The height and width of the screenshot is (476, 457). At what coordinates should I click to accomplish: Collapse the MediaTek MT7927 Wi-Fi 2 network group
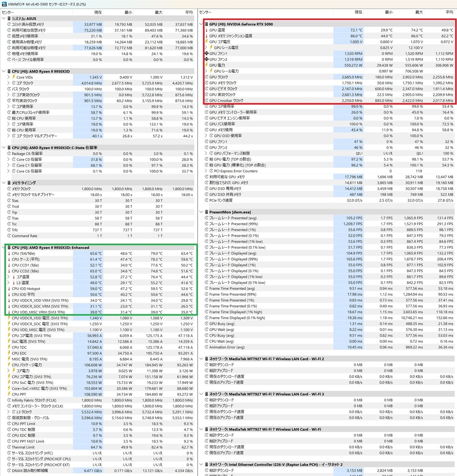pyautogui.click(x=202, y=359)
